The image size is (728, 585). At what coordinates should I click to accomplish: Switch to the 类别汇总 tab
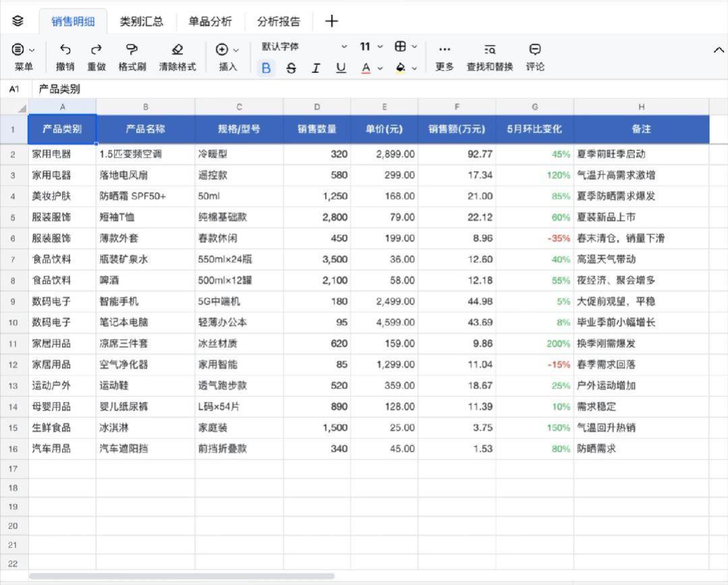pyautogui.click(x=142, y=22)
